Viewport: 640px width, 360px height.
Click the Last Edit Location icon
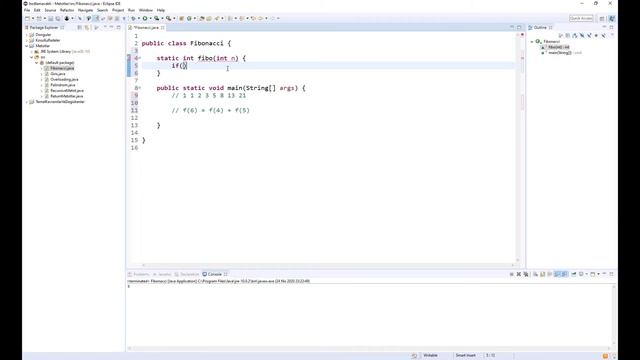[x=253, y=18]
